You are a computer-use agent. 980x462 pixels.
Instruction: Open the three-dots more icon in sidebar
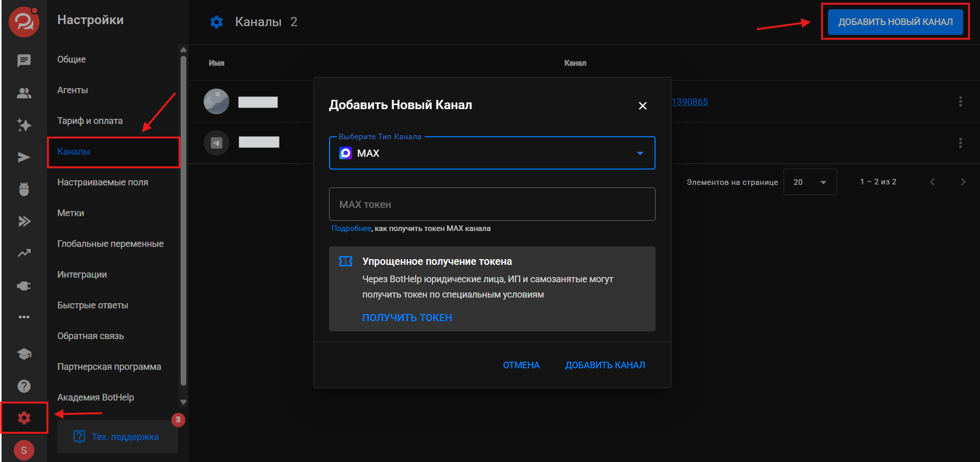coord(24,317)
